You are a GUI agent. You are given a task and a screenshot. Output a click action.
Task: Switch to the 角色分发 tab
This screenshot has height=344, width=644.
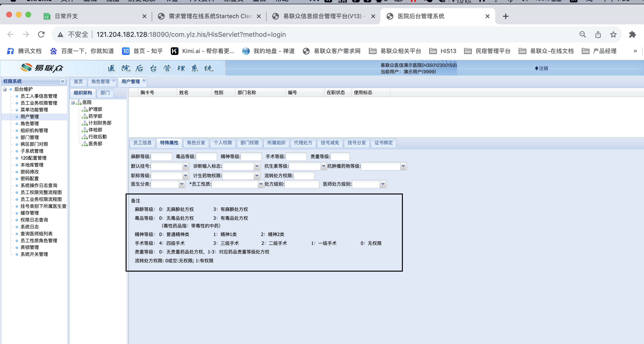coord(196,143)
